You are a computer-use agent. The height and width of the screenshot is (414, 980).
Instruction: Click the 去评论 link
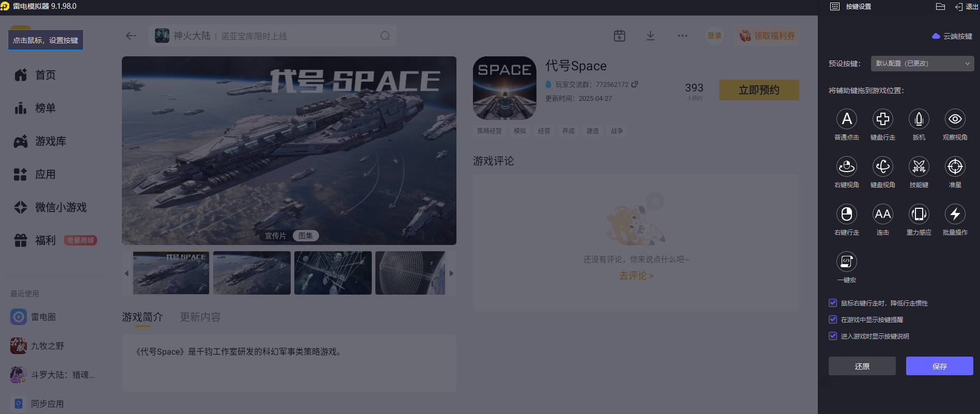coord(636,275)
